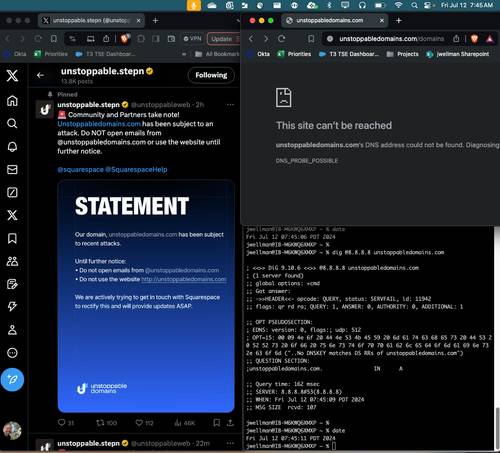This screenshot has width=500, height=453.
Task: Click Wi-Fi icon in macOS menu bar
Action: [398, 5]
